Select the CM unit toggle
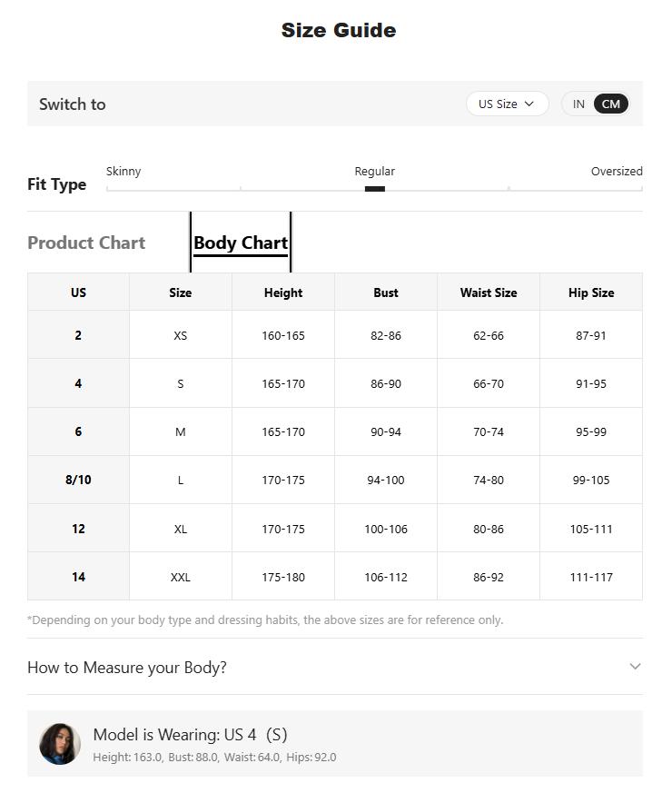Image resolution: width=672 pixels, height=793 pixels. [x=611, y=104]
